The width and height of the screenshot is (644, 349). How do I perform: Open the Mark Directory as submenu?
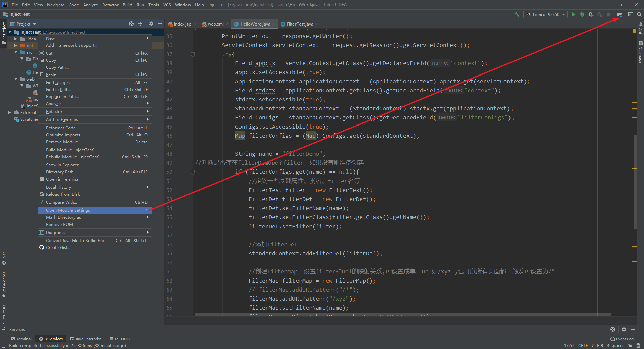click(95, 217)
